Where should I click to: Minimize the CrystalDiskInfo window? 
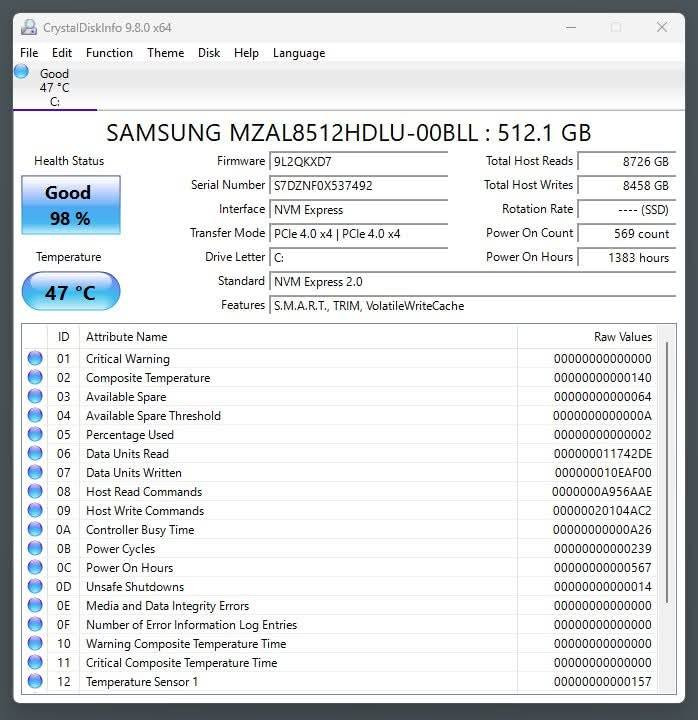[571, 28]
